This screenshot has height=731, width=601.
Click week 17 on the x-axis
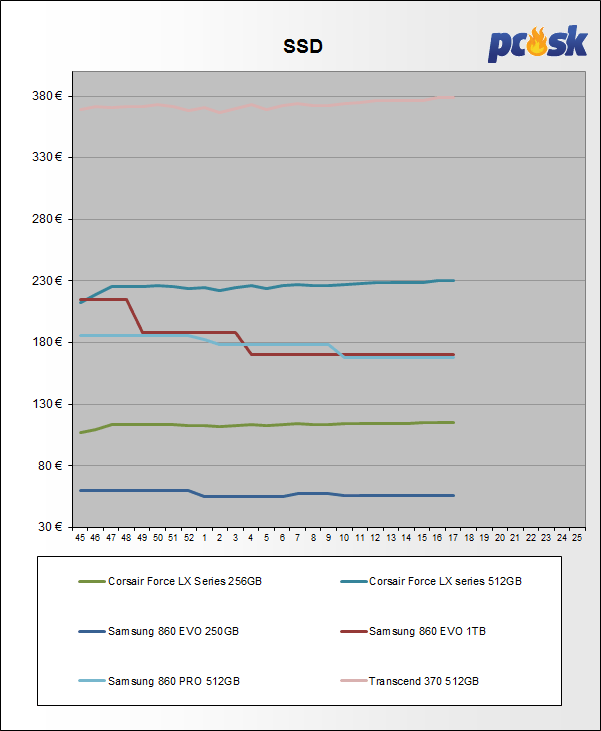click(453, 538)
